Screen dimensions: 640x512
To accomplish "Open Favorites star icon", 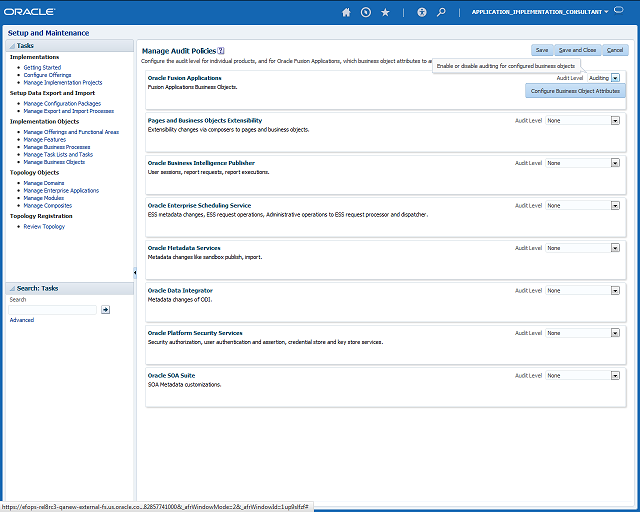I will [385, 12].
